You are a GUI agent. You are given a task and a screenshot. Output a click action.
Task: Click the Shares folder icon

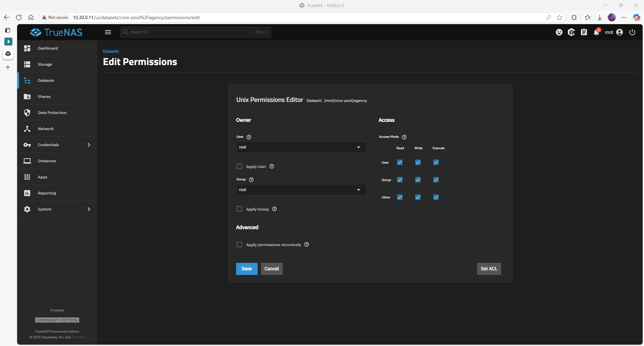point(27,97)
